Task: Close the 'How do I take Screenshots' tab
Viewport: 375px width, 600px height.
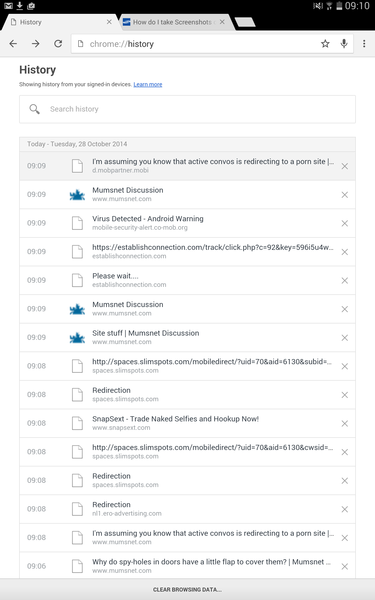Action: point(222,22)
